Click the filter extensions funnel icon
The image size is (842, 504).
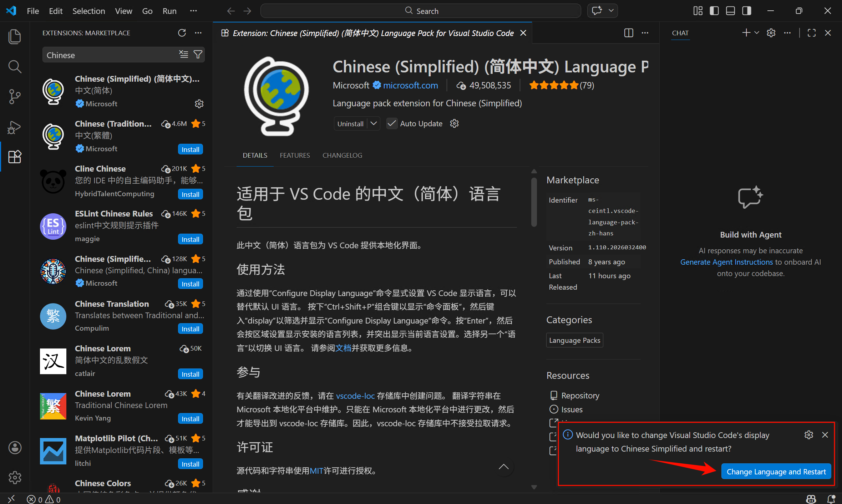click(198, 55)
